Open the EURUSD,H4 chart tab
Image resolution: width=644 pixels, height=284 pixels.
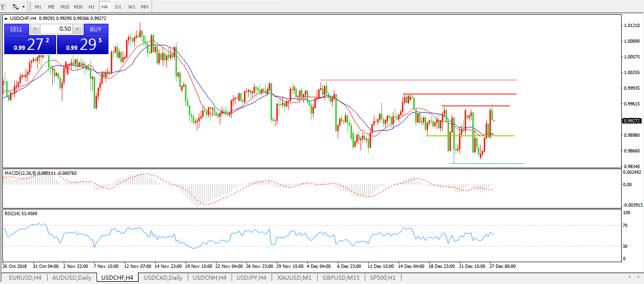pyautogui.click(x=25, y=277)
